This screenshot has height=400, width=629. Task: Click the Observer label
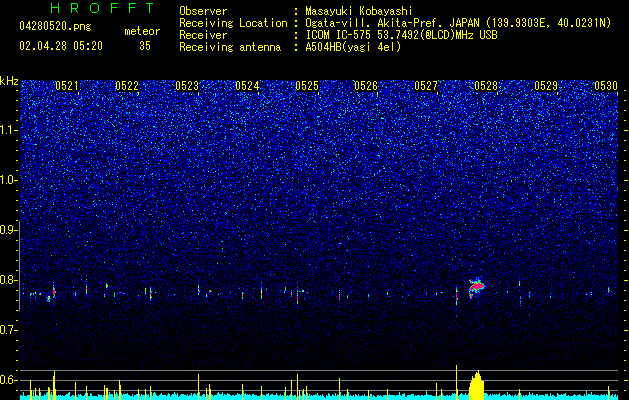203,11
